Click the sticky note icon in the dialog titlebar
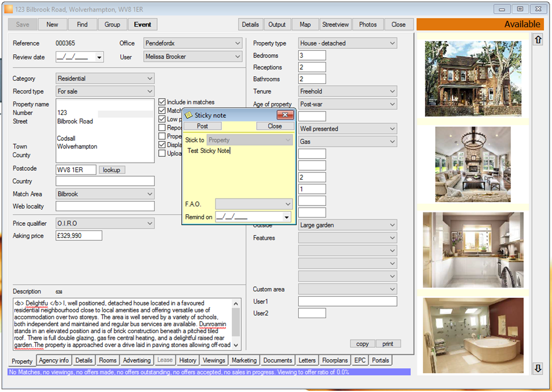This screenshot has height=392, width=552. (189, 115)
